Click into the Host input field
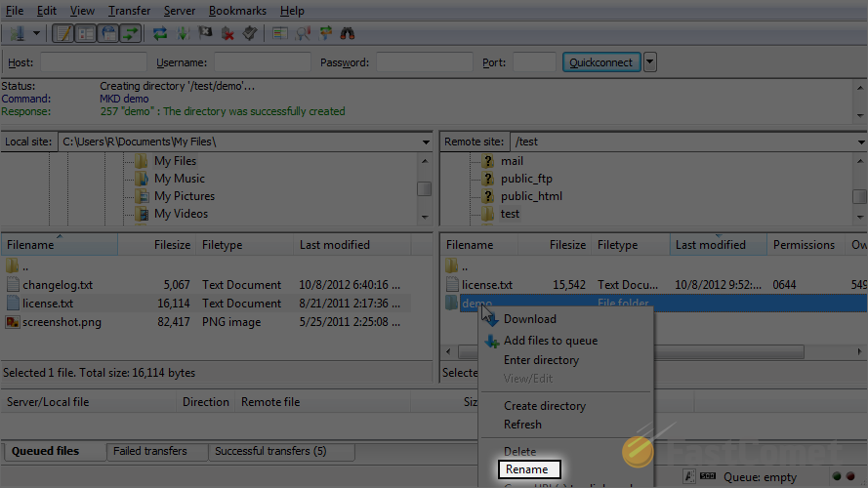This screenshot has height=488, width=868. [x=93, y=62]
